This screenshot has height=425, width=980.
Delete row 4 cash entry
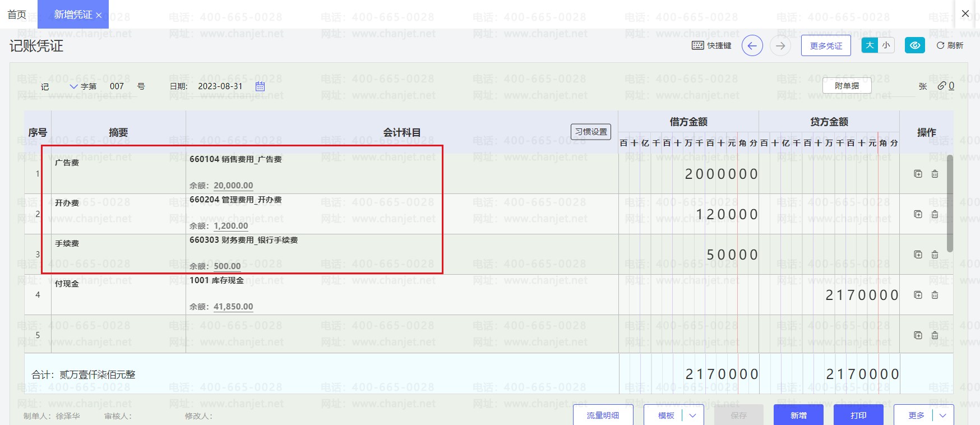pyautogui.click(x=935, y=295)
